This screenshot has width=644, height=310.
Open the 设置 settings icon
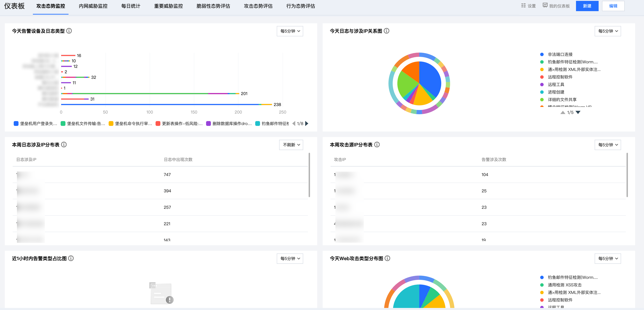pos(523,6)
